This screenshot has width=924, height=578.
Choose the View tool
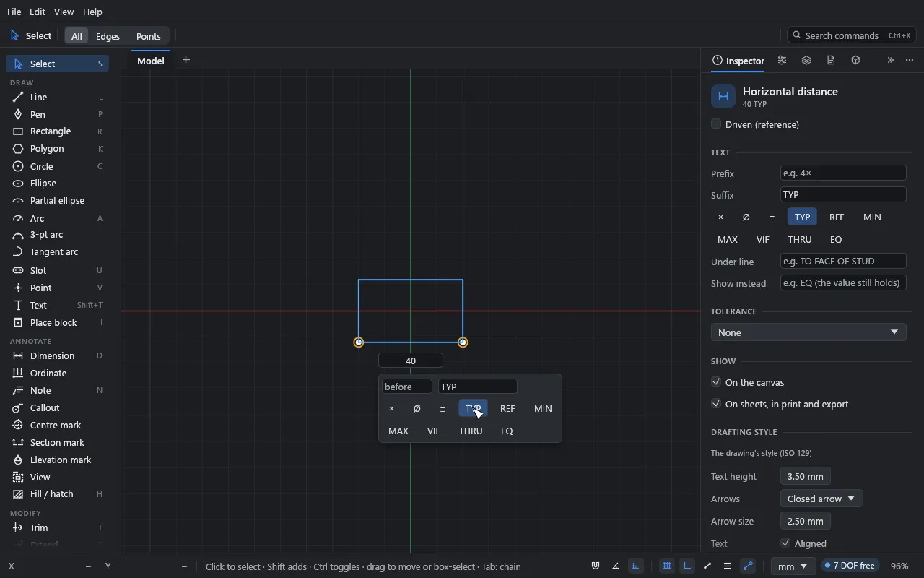point(58,477)
